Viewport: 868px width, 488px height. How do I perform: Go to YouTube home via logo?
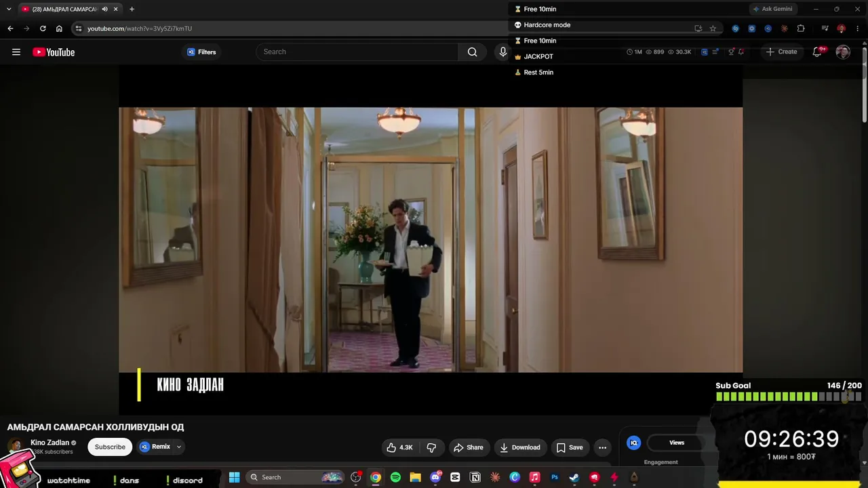54,52
